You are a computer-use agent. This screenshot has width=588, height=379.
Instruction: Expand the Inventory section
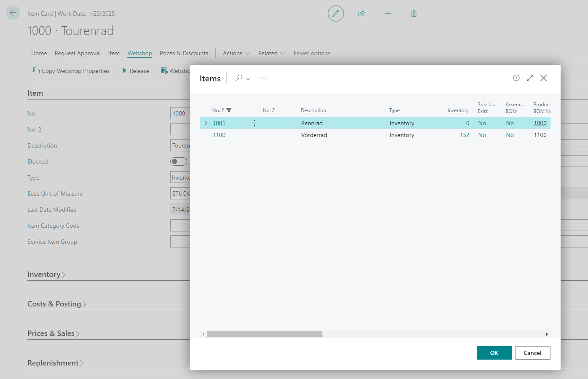click(x=46, y=274)
